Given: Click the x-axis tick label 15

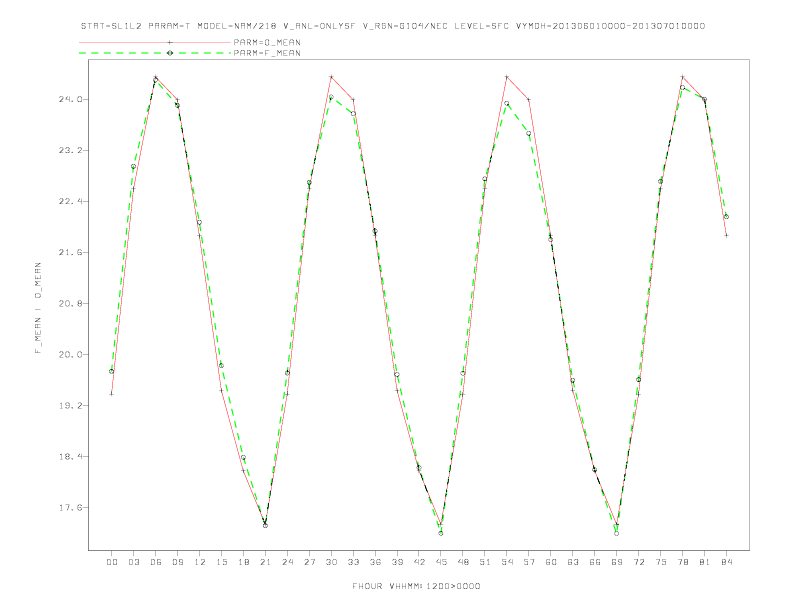Looking at the screenshot, I should 221,562.
